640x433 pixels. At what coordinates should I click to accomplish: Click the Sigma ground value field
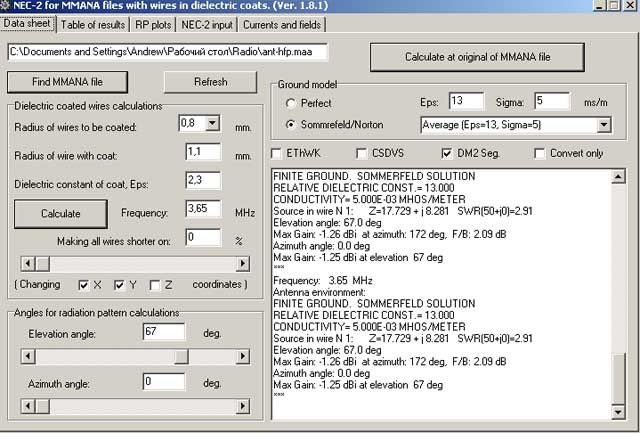click(x=552, y=101)
